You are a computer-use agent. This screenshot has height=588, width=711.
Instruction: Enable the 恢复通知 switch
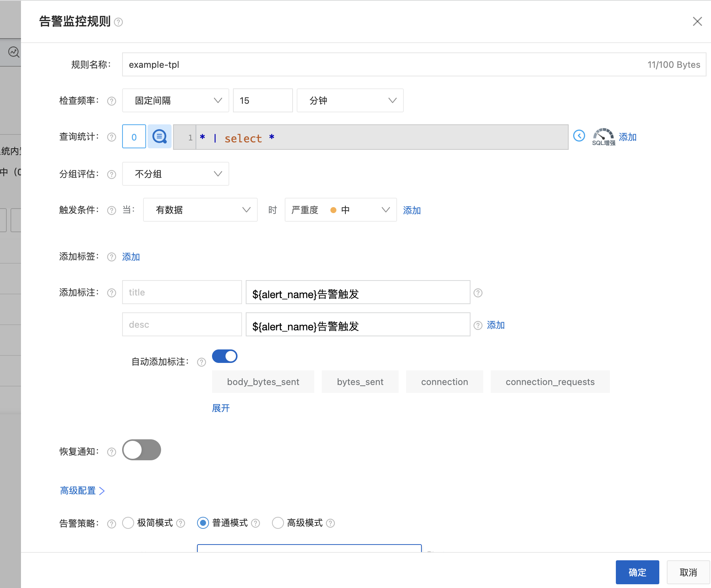(x=142, y=450)
